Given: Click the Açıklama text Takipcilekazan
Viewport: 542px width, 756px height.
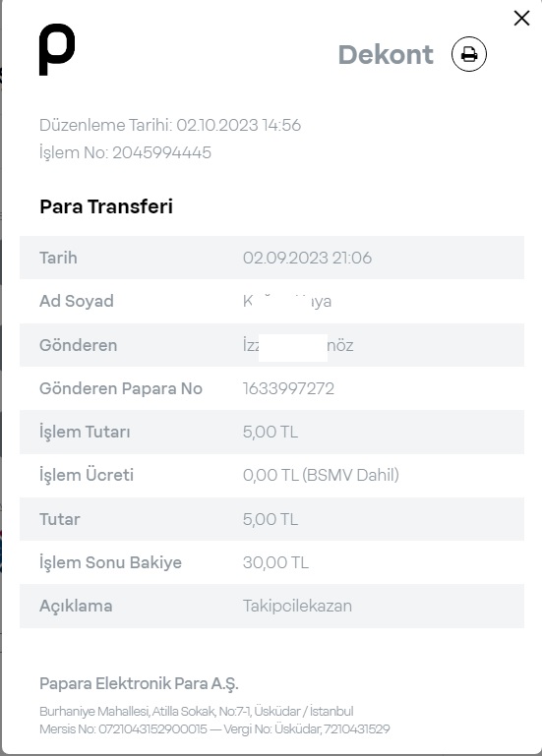Looking at the screenshot, I should [297, 606].
